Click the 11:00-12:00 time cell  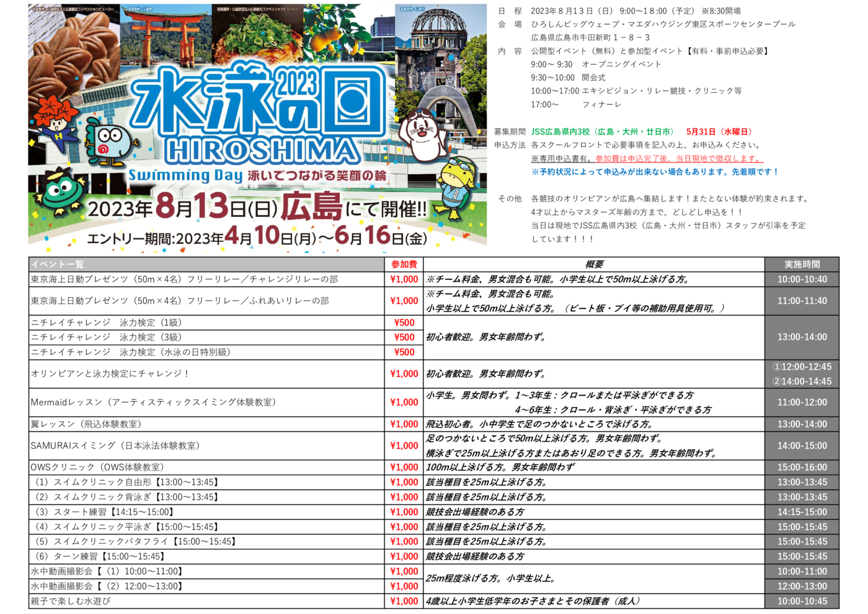coord(802,403)
